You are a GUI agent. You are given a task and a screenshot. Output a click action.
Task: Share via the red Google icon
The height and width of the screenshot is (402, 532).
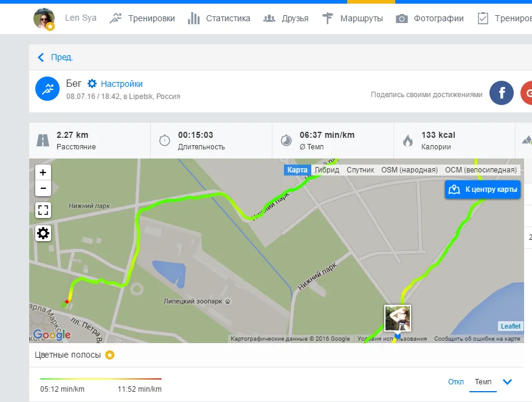tap(527, 93)
